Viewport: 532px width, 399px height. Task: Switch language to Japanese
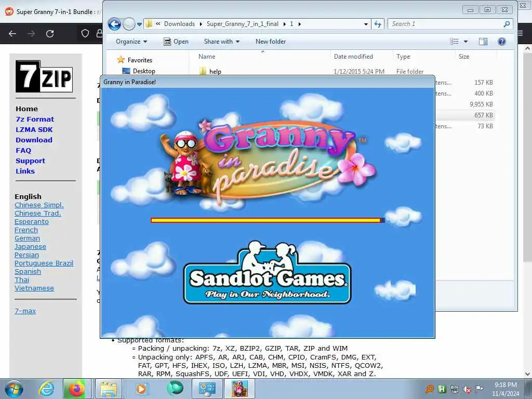[30, 247]
